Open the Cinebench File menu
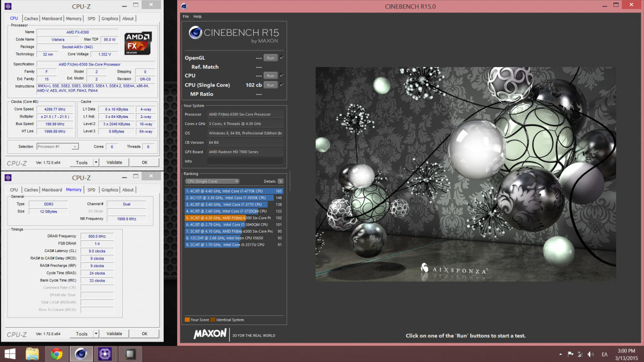Viewport: 644px width, 362px height. (x=186, y=17)
